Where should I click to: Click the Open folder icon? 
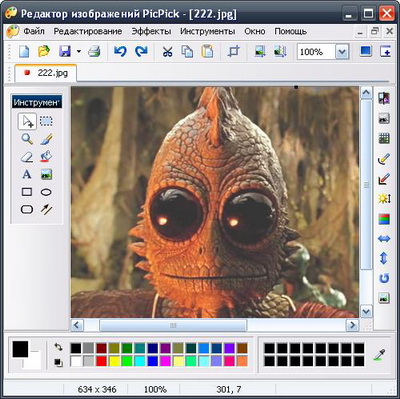(x=44, y=52)
